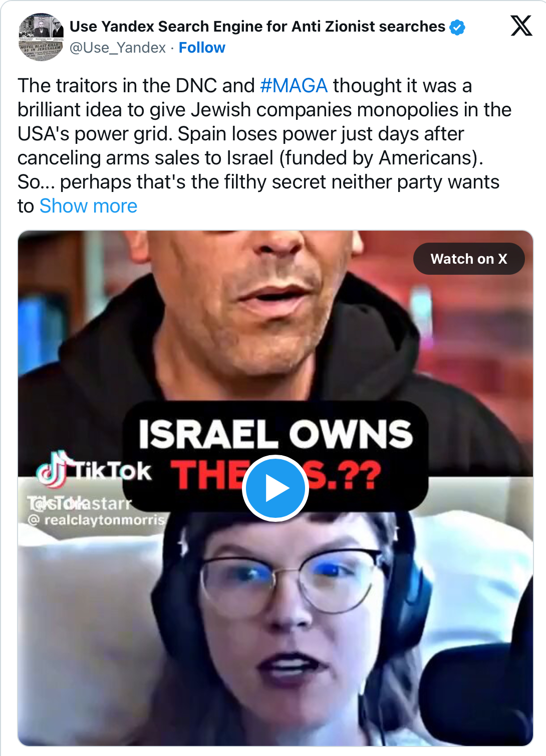546x756 pixels.
Task: Play the embedded video
Action: (275, 488)
